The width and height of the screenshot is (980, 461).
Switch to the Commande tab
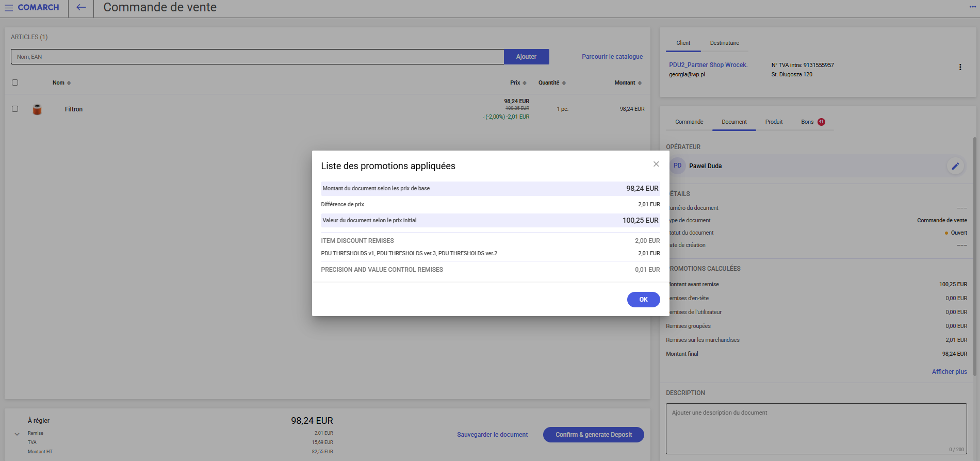pos(689,122)
